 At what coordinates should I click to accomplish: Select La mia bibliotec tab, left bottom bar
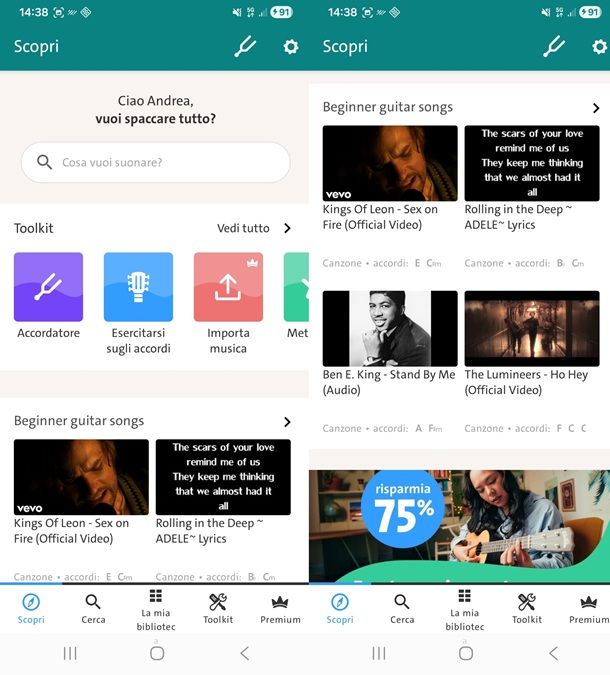point(156,610)
